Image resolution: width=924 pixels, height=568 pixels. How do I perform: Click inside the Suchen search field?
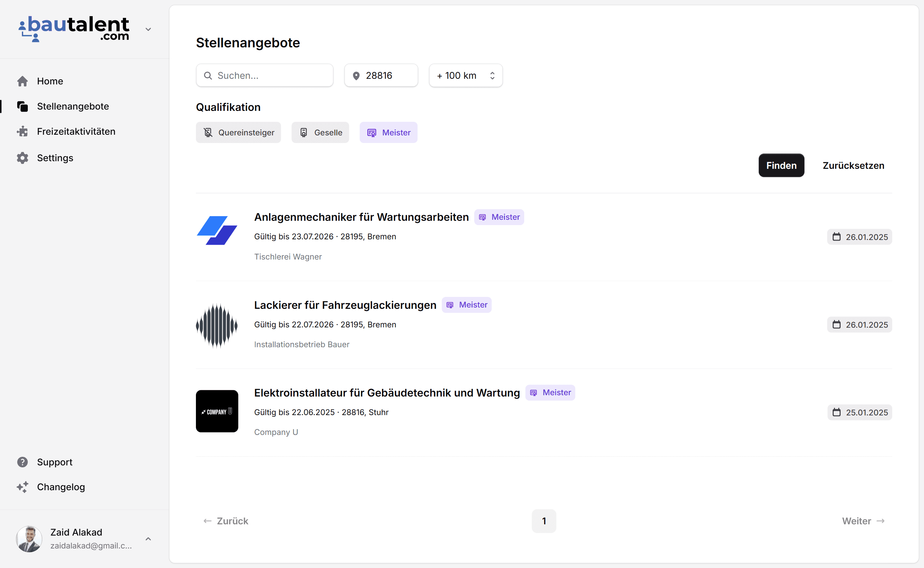click(264, 75)
